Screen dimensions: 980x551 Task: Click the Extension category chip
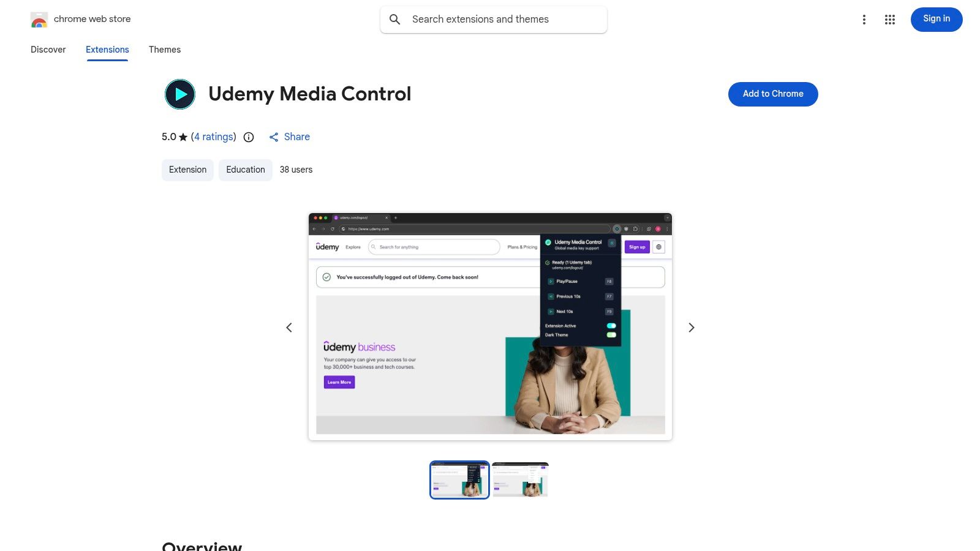click(187, 170)
